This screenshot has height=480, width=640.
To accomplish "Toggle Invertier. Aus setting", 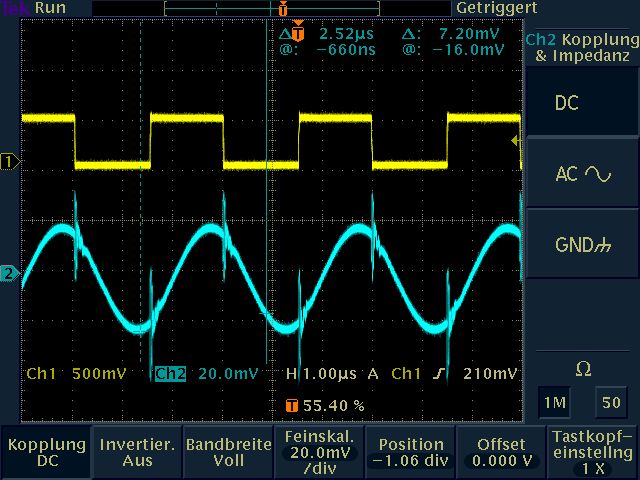I will 137,452.
